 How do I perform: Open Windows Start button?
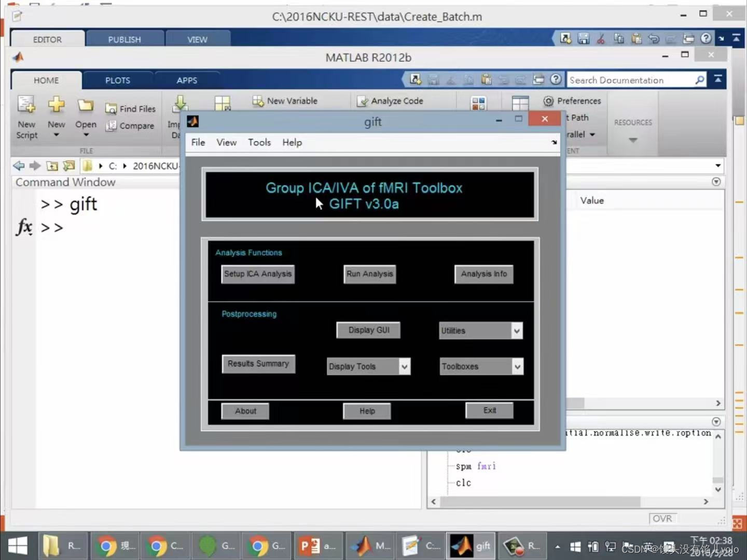point(18,546)
